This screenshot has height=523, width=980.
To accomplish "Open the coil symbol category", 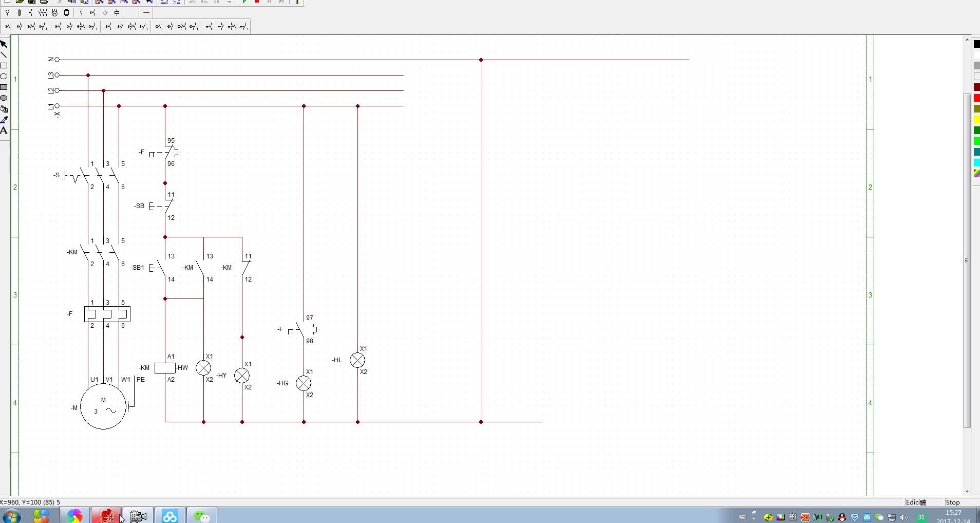I will 117,12.
